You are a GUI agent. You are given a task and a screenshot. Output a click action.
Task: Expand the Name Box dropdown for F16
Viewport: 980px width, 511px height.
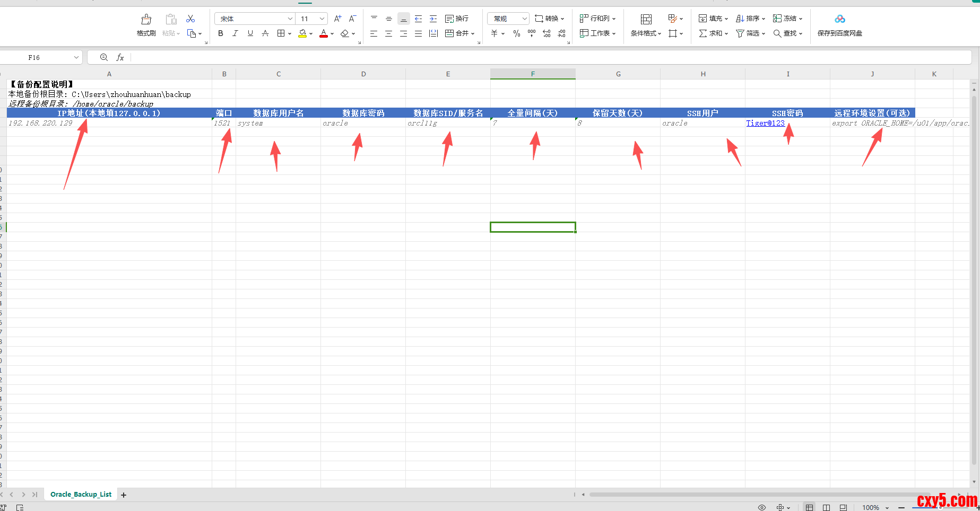[x=76, y=57]
